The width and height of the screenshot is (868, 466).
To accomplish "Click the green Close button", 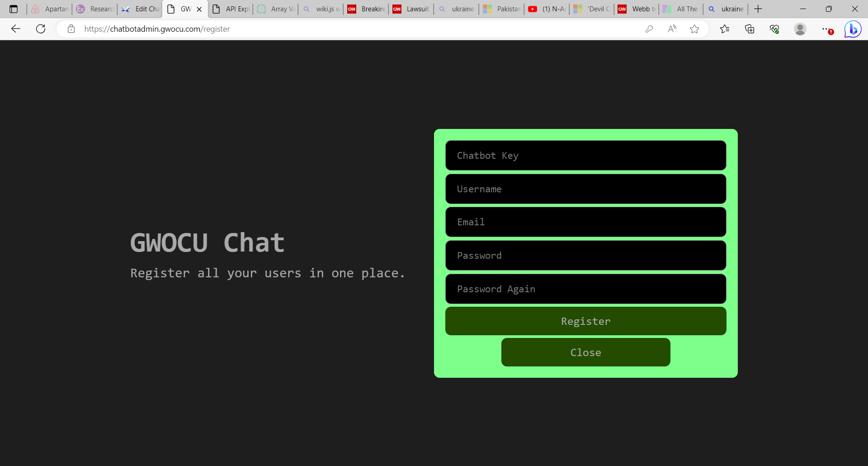I will click(585, 352).
